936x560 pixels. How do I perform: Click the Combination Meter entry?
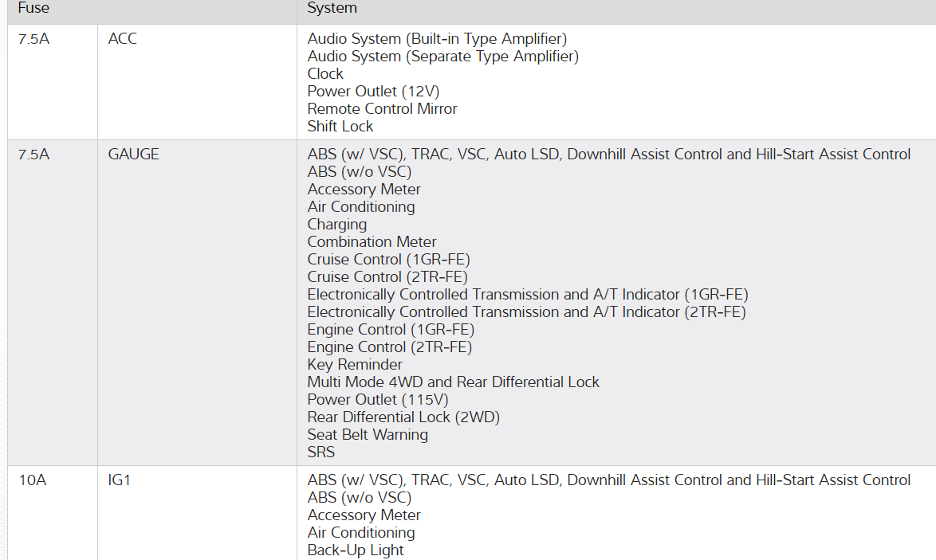click(x=372, y=241)
